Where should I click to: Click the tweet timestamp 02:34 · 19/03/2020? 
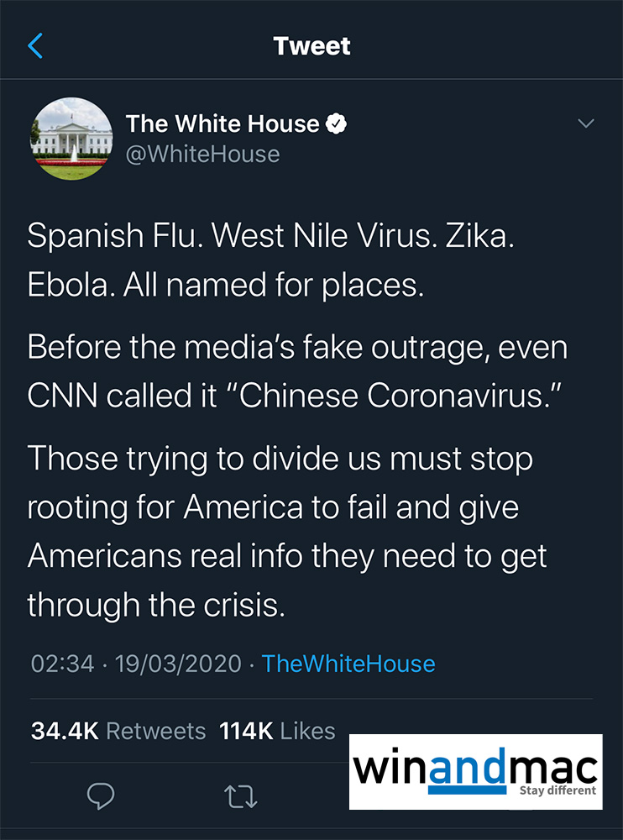(137, 664)
